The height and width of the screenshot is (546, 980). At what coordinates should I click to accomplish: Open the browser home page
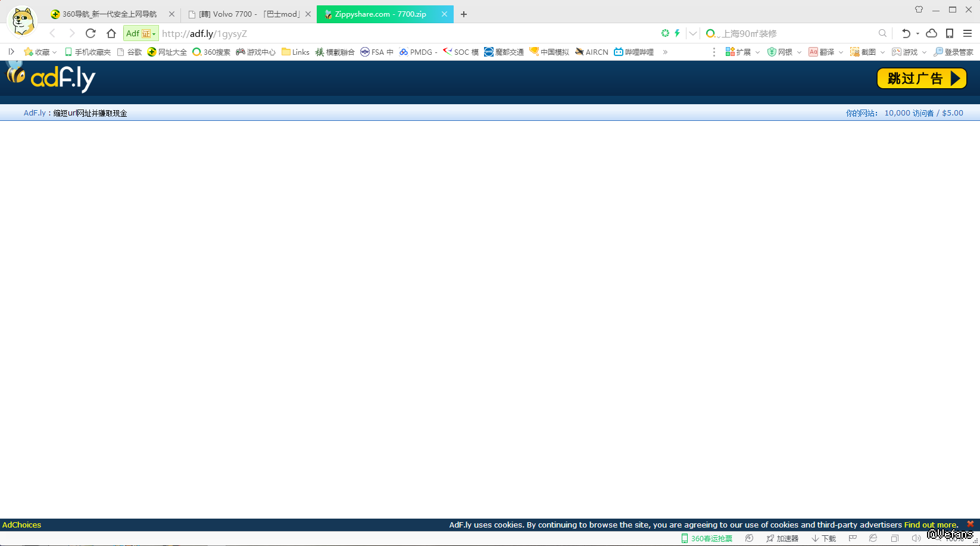click(111, 33)
